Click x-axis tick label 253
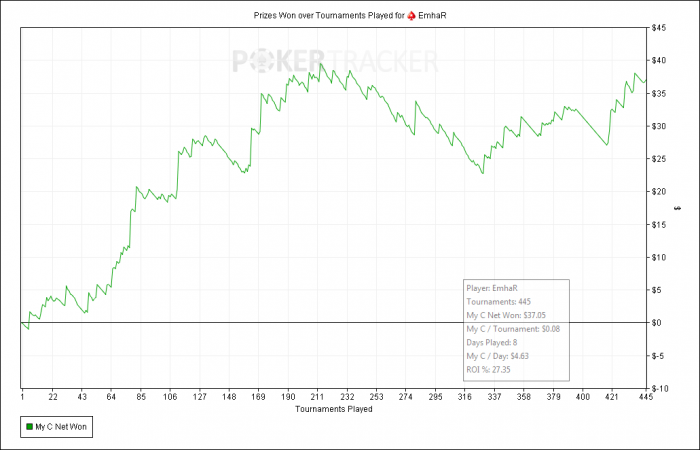 point(376,397)
